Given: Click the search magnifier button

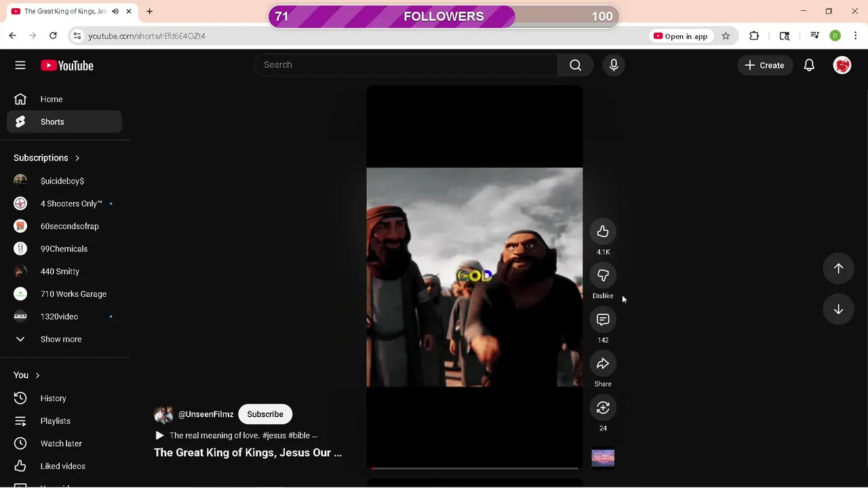Looking at the screenshot, I should (575, 65).
